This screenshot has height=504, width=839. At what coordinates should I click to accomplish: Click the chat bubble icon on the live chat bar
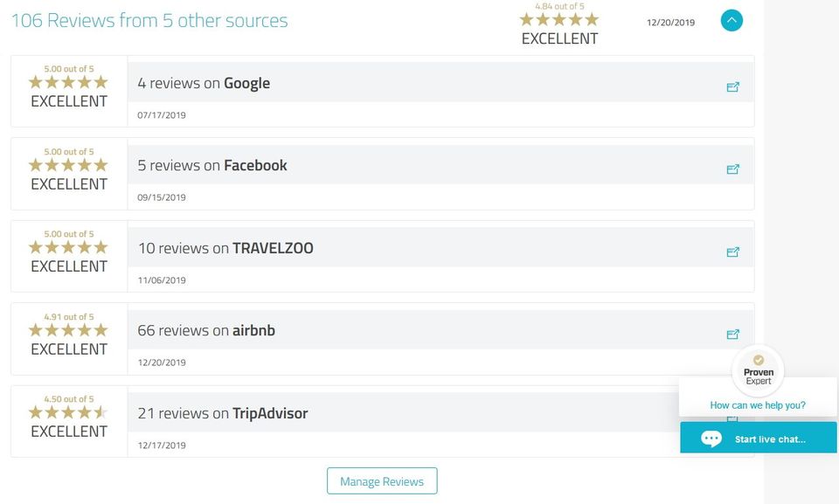coord(711,438)
